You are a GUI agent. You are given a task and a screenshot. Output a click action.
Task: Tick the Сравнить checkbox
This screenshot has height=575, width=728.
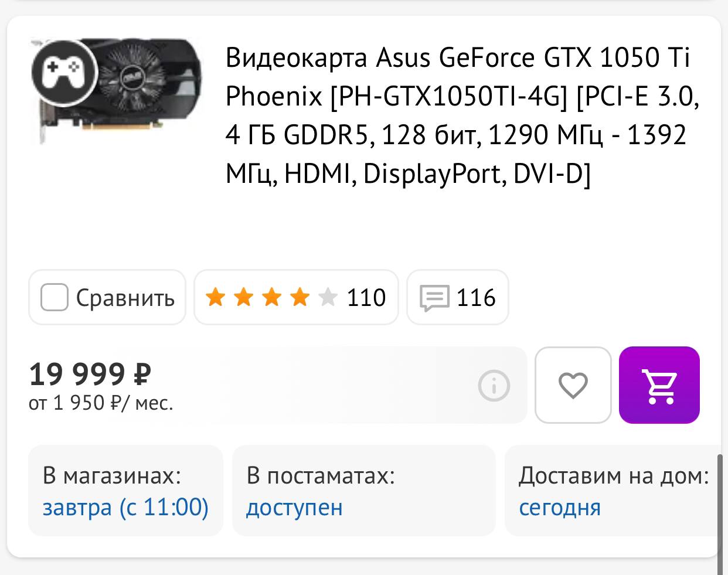coord(55,298)
